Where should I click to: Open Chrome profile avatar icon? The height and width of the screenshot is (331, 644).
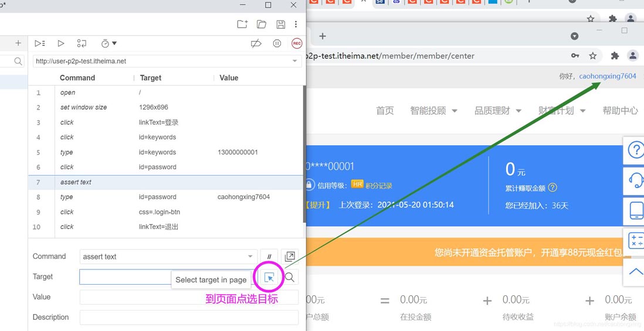point(633,56)
